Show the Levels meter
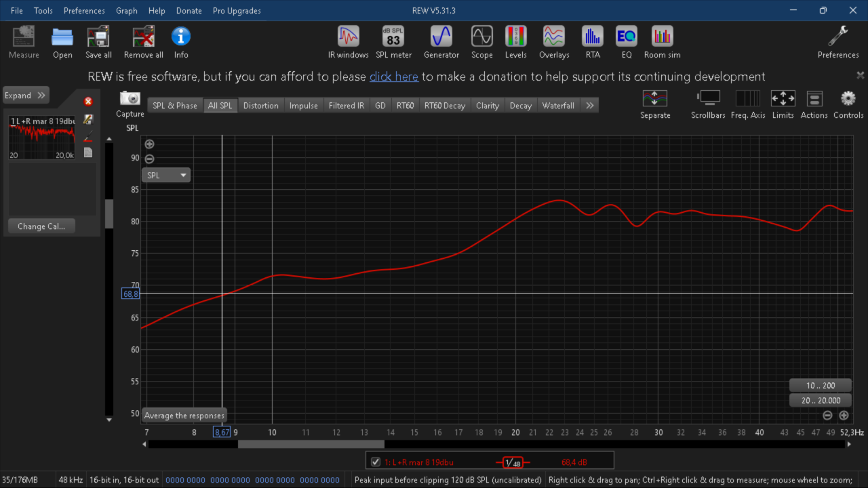This screenshot has width=868, height=488. pos(516,42)
